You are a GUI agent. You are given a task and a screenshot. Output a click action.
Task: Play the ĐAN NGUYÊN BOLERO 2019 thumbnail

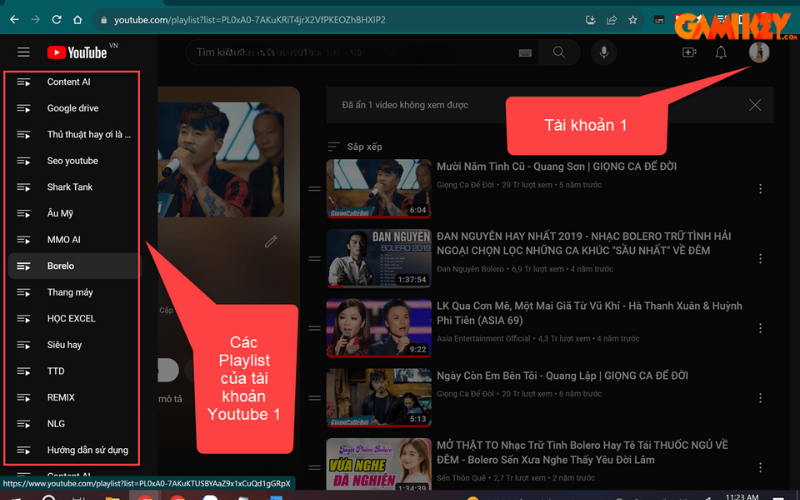pyautogui.click(x=379, y=258)
